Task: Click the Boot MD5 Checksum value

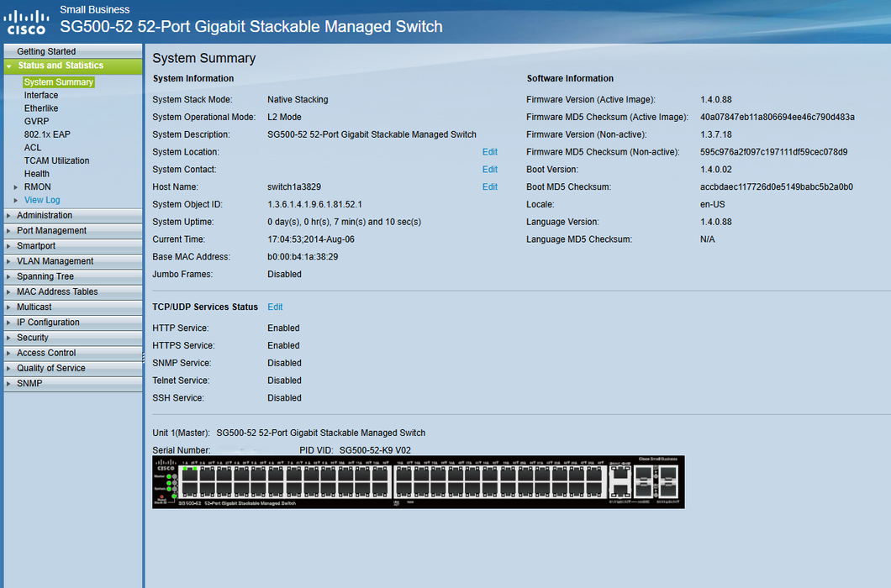Action: (x=777, y=187)
